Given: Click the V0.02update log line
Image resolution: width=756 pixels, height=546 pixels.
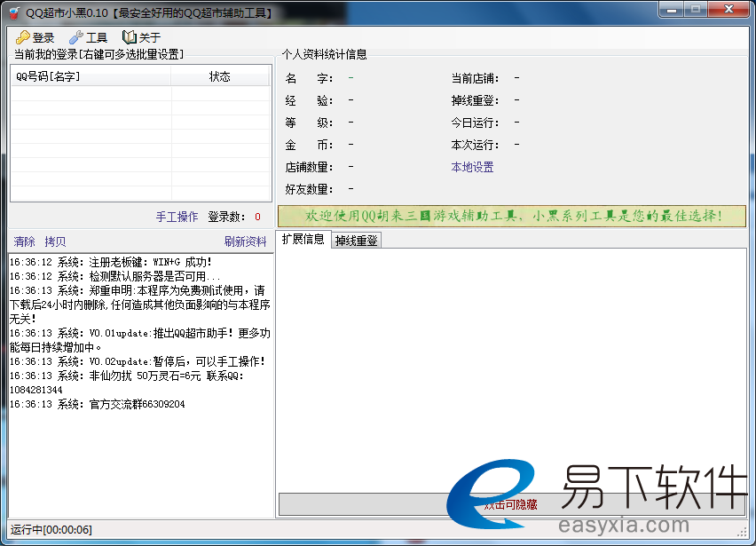Looking at the screenshot, I should [138, 361].
